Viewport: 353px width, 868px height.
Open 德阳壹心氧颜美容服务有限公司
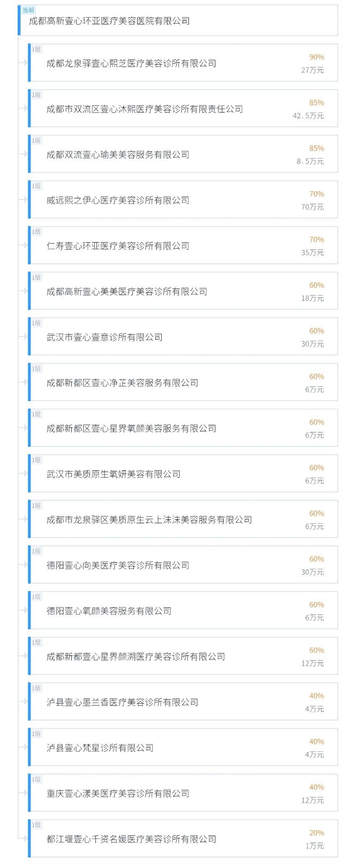[x=109, y=611]
